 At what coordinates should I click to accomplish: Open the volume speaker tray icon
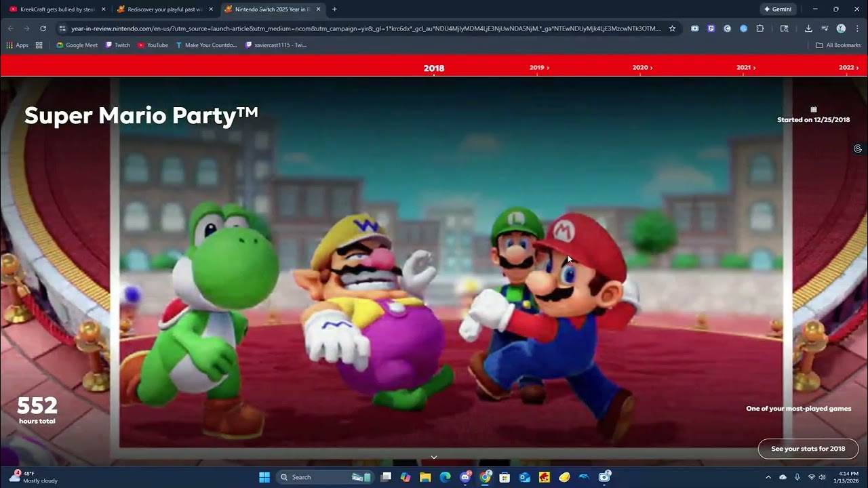click(x=823, y=477)
